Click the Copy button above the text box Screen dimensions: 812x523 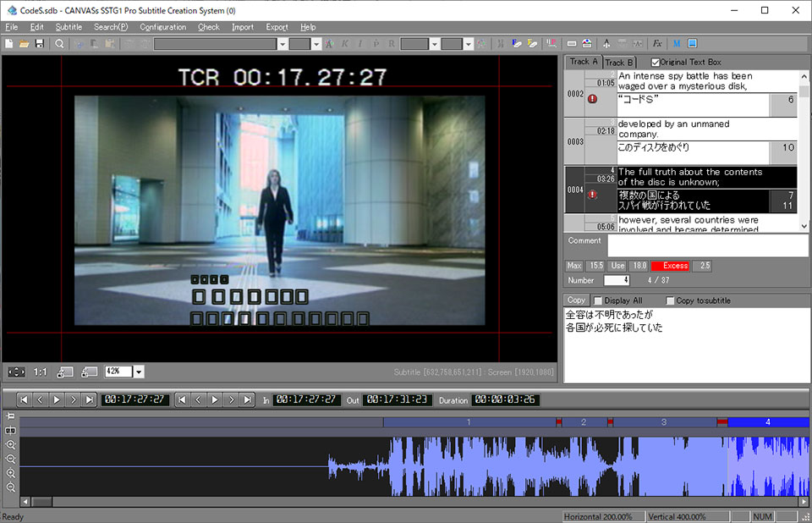tap(576, 300)
